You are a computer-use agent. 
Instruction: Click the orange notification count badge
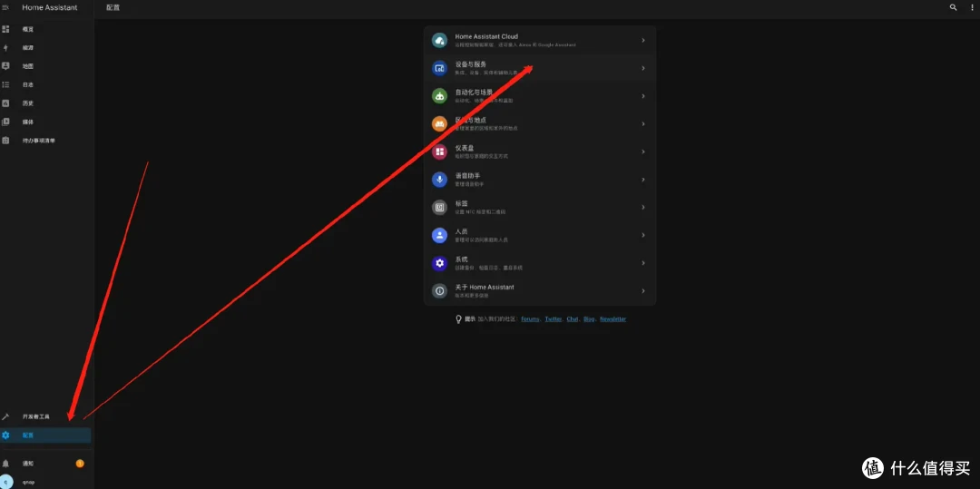[80, 464]
